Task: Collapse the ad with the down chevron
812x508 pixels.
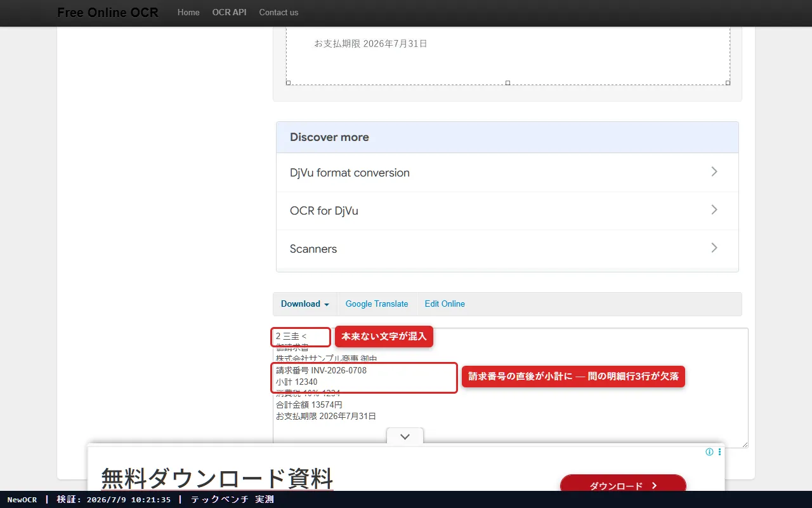Action: click(x=405, y=437)
